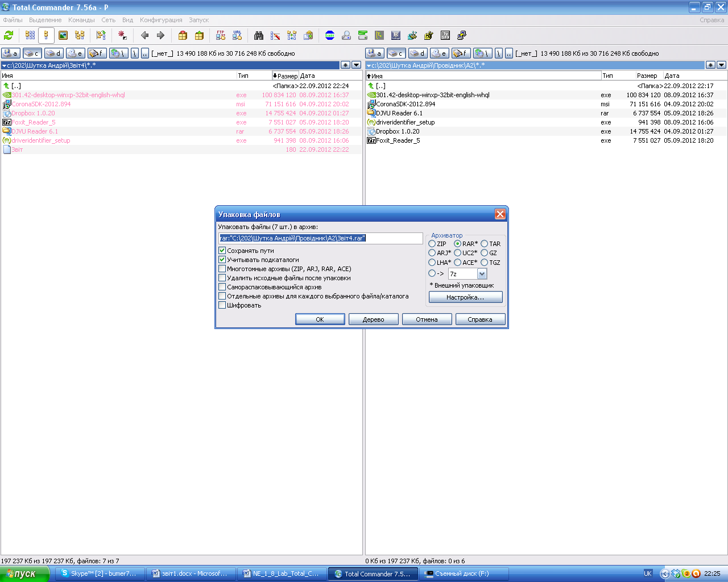
Task: Sort right panel by Дата column
Action: 695,76
